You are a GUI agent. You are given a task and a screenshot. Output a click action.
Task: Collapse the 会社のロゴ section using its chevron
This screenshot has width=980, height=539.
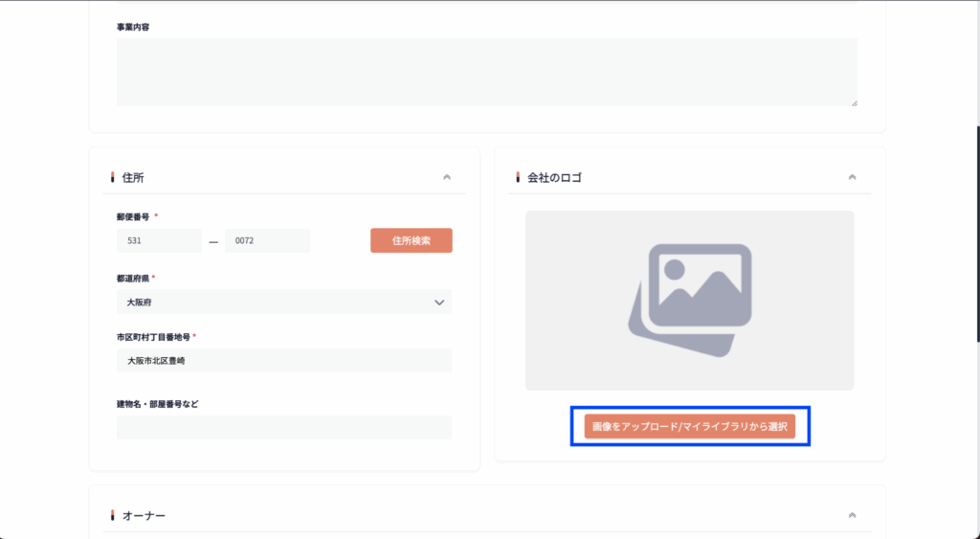(x=852, y=177)
